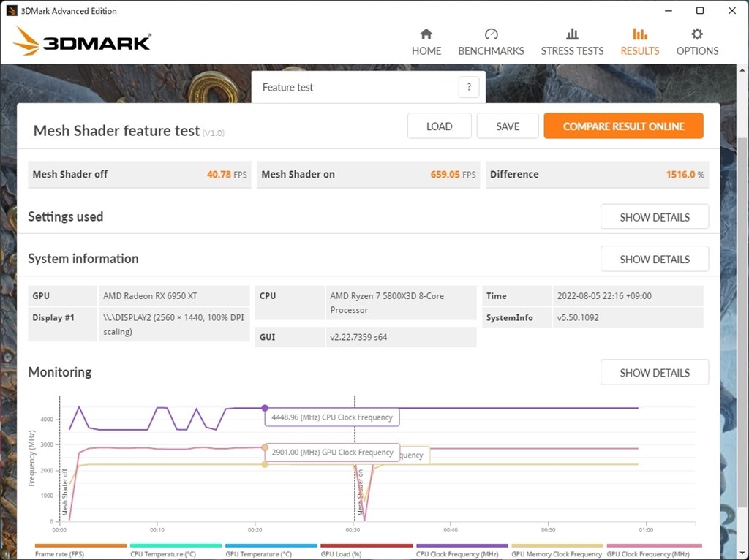Click the Monitoring section heading
Image resolution: width=749 pixels, height=560 pixels.
[x=60, y=372]
